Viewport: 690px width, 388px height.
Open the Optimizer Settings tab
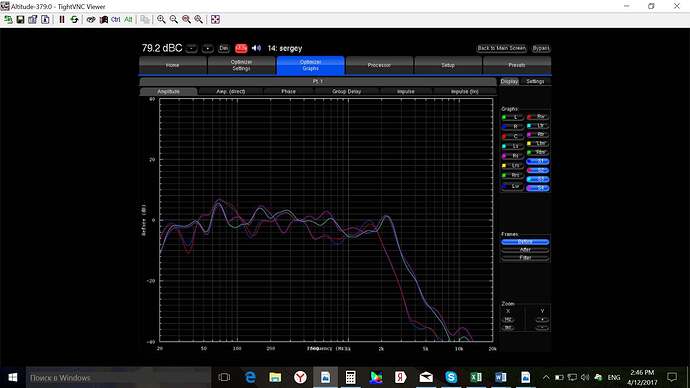[241, 65]
